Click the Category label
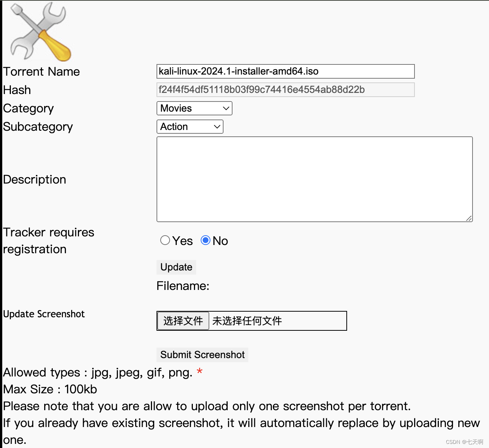 (x=28, y=109)
